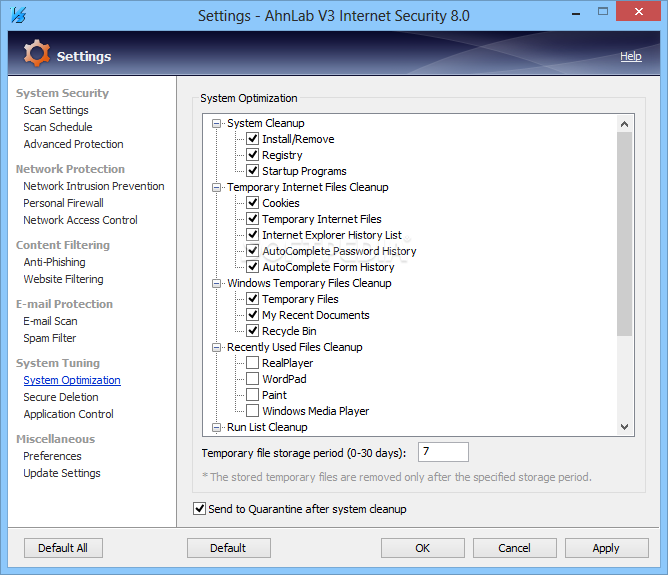The image size is (668, 575).
Task: Toggle Send to Quarantine after system cleanup
Action: [x=199, y=509]
